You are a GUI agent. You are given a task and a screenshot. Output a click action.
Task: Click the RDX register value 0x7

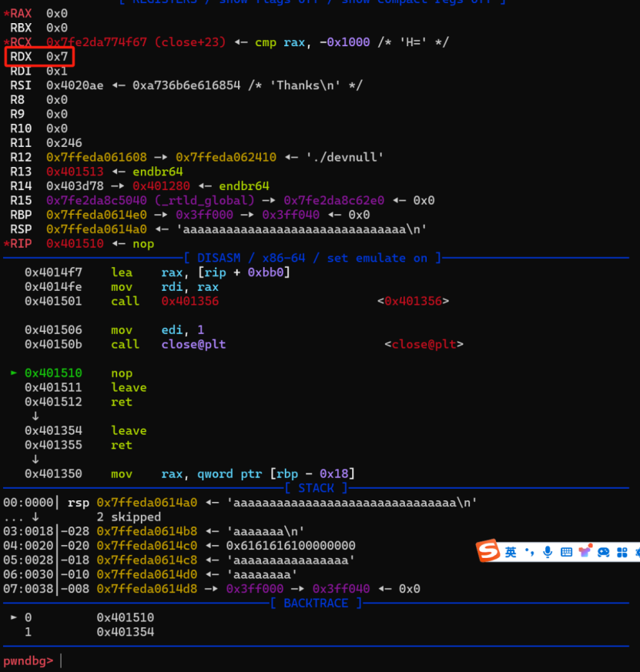[57, 56]
